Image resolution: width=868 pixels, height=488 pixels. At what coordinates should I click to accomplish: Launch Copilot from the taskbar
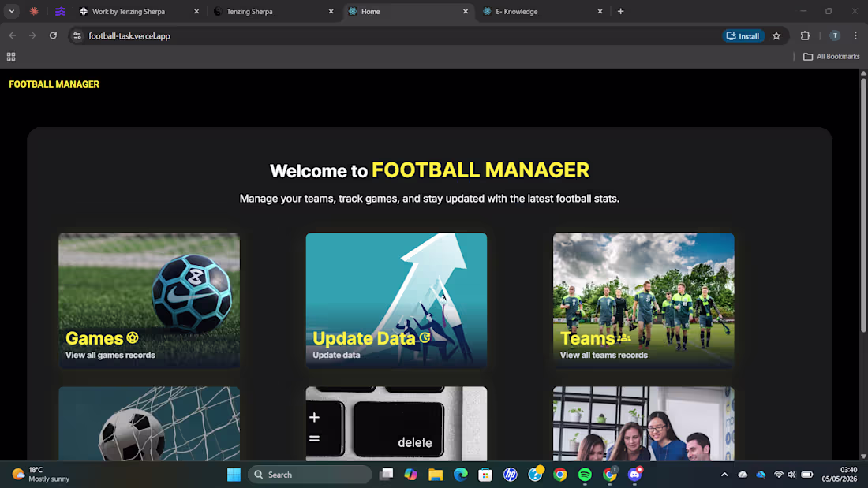pos(411,475)
